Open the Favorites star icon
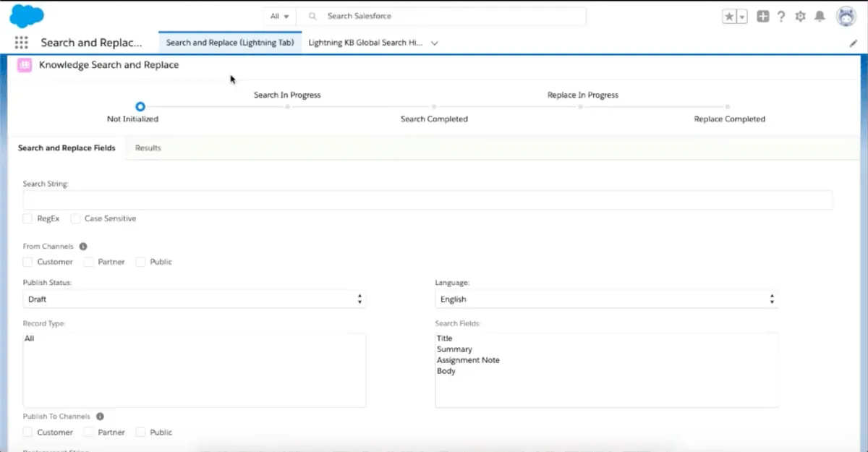 (x=729, y=17)
